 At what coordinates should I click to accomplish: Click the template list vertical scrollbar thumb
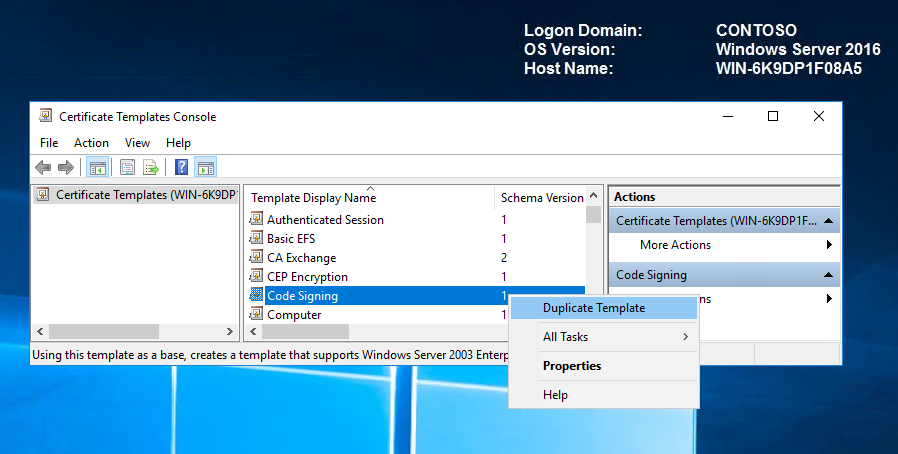click(x=594, y=215)
